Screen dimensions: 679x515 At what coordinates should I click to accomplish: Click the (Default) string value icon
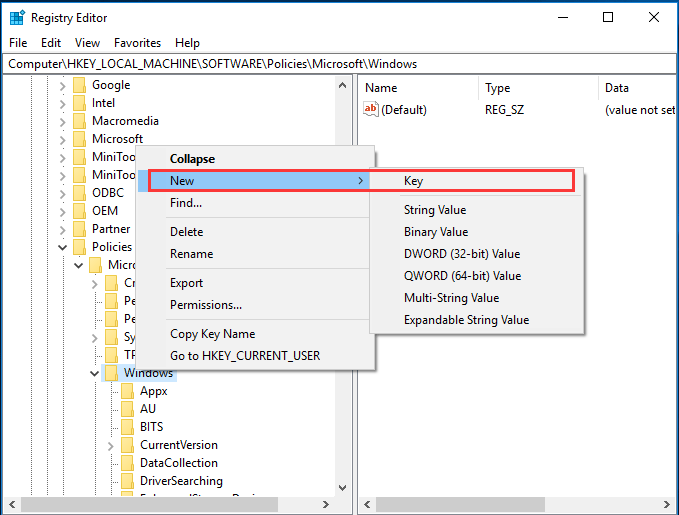[371, 109]
